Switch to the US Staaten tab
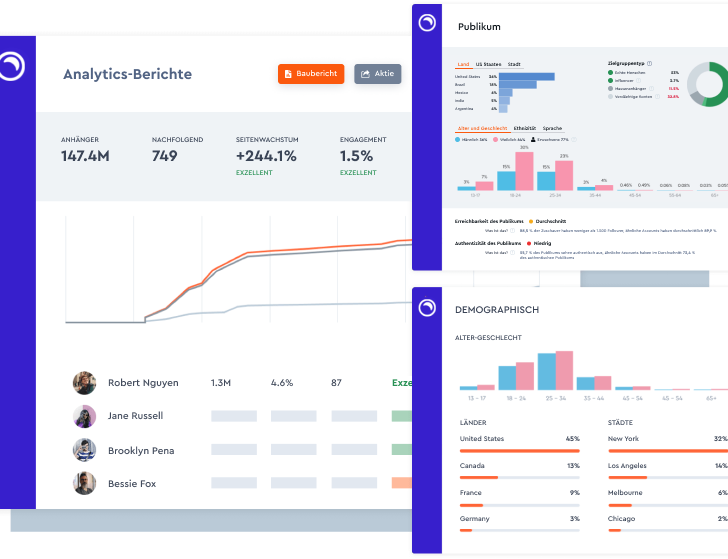 point(489,64)
